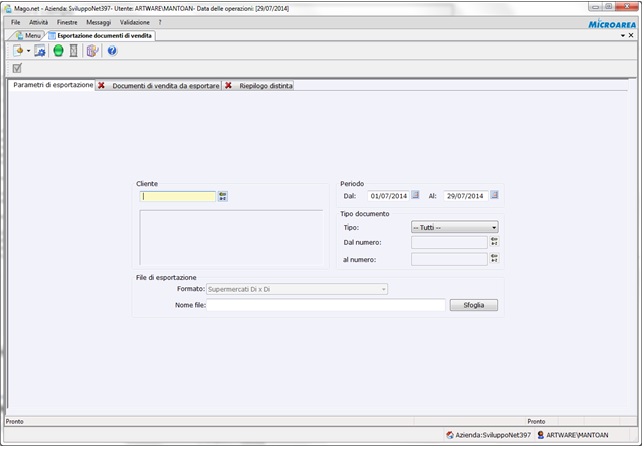The width and height of the screenshot is (644, 452).
Task: Click the hourglass icon in toolbar
Action: [73, 50]
